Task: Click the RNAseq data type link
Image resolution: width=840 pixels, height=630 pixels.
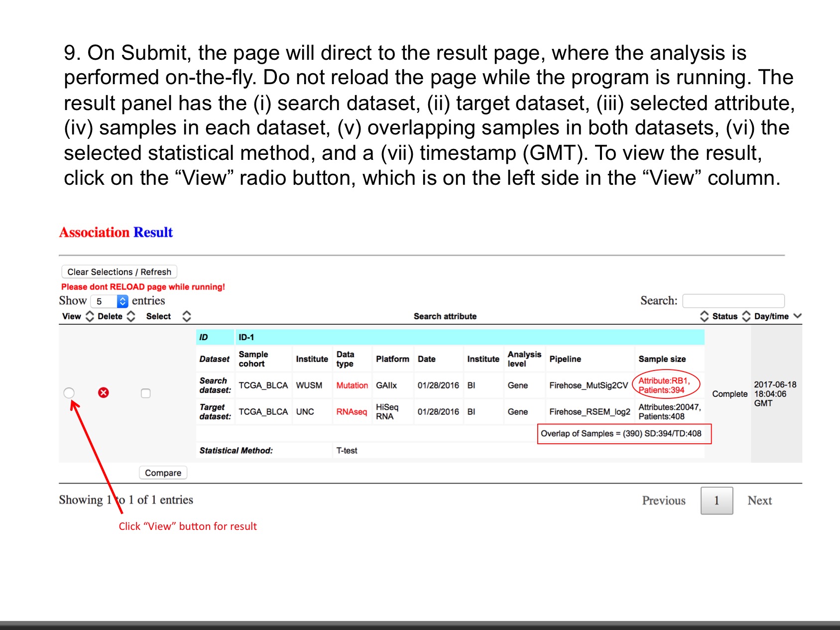Action: (x=351, y=412)
